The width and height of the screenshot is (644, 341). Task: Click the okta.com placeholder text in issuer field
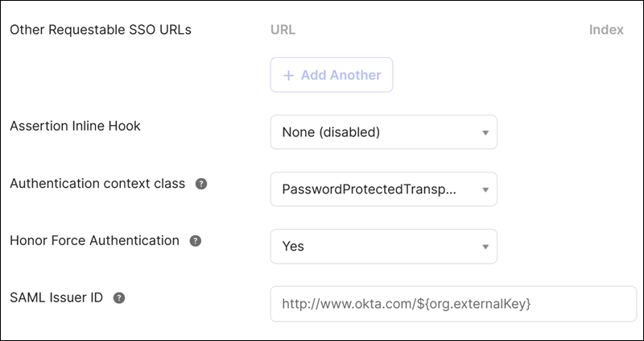click(x=407, y=304)
